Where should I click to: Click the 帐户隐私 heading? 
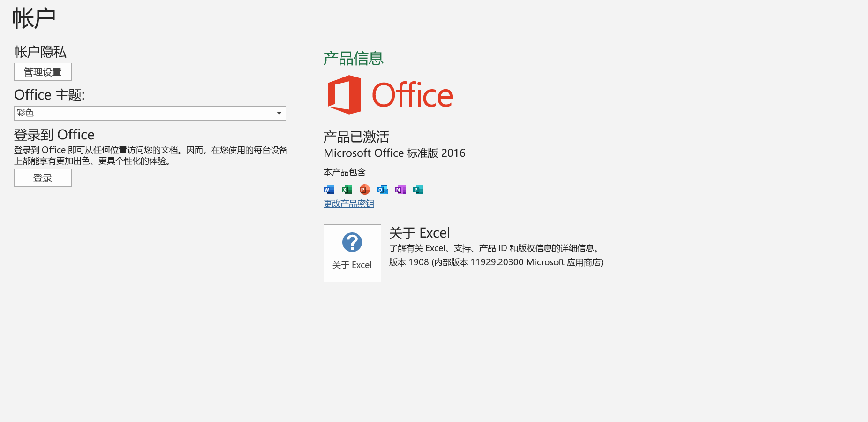[x=40, y=52]
